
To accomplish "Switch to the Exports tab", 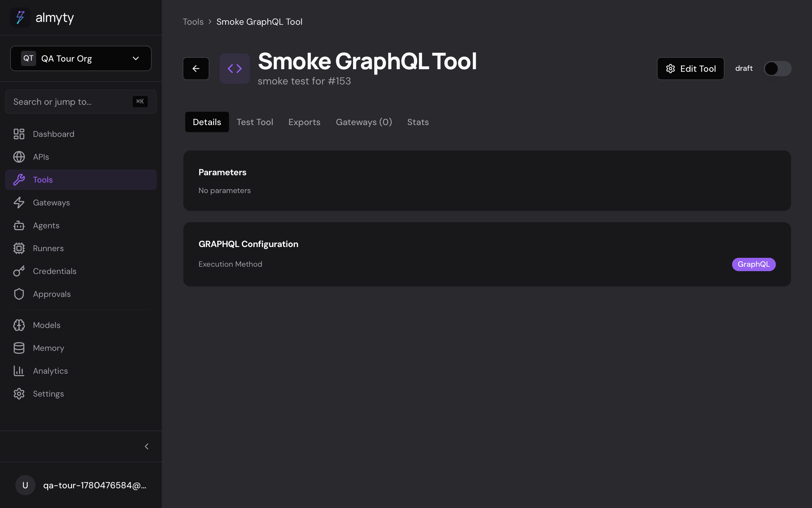I will point(304,122).
